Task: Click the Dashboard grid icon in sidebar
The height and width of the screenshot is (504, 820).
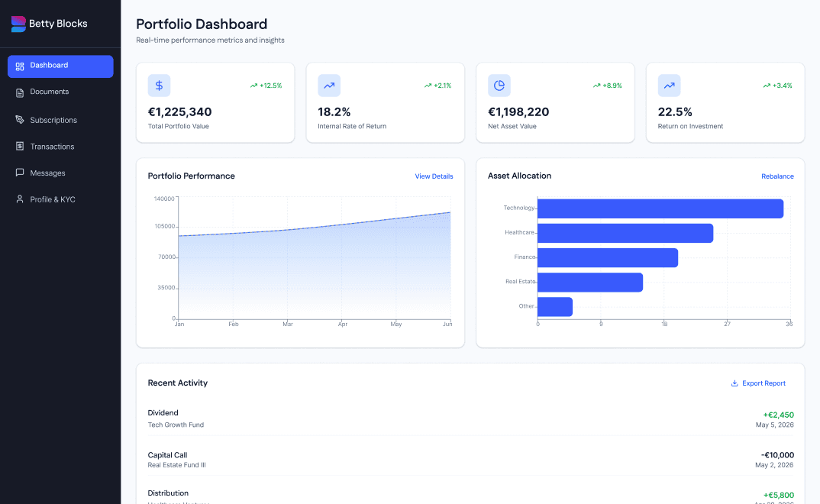Action: (20, 66)
